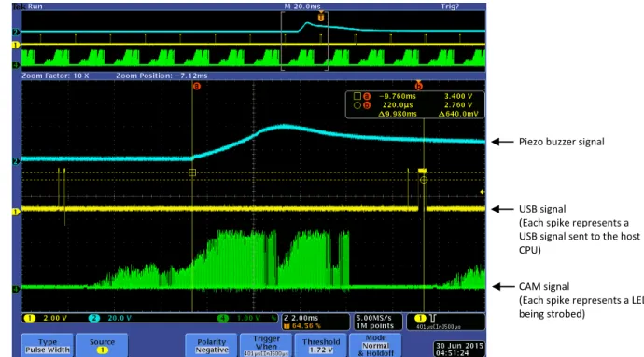Image resolution: width=644 pixels, height=357 pixels.
Task: Click the M 20.0ms timebase readout
Action: click(x=301, y=7)
